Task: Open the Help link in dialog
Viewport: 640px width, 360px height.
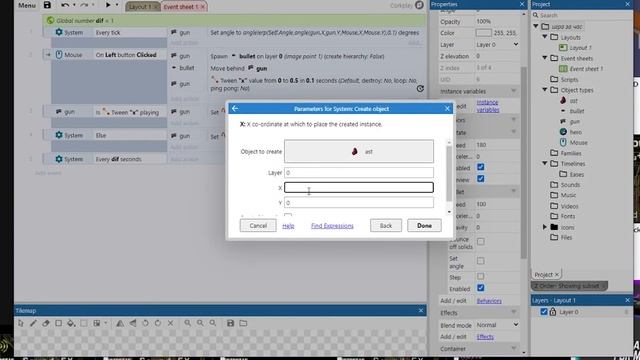Action: coord(288,226)
